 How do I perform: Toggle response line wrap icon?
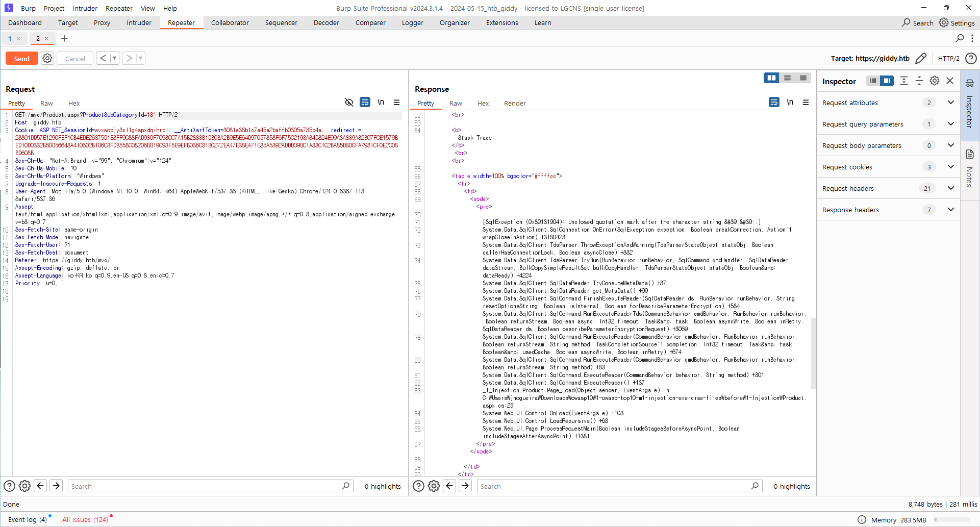click(x=774, y=102)
